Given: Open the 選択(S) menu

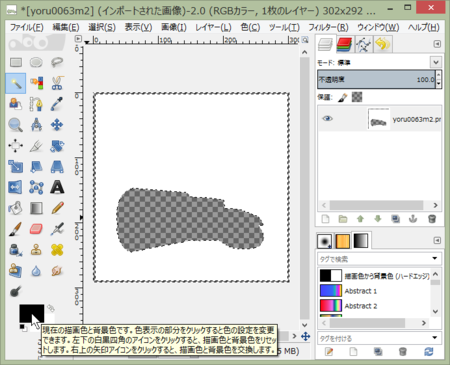Looking at the screenshot, I should (x=102, y=27).
